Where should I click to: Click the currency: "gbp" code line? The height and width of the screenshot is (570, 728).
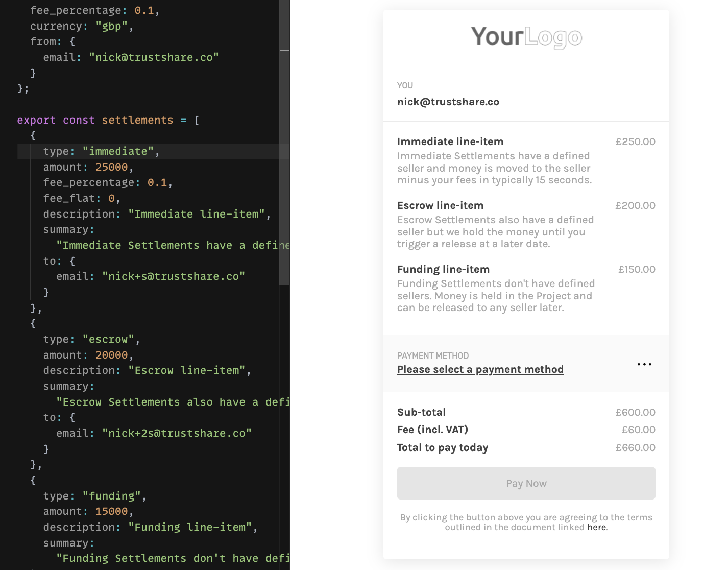click(82, 26)
